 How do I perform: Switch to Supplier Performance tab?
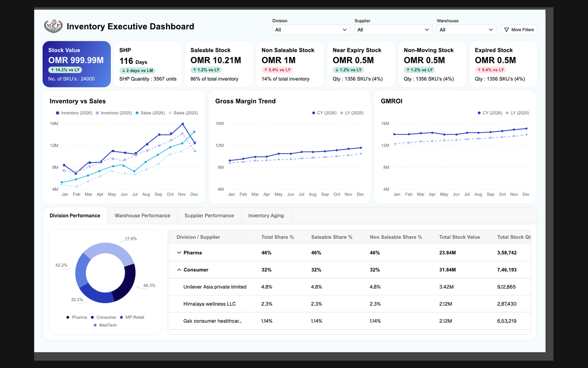coord(209,216)
